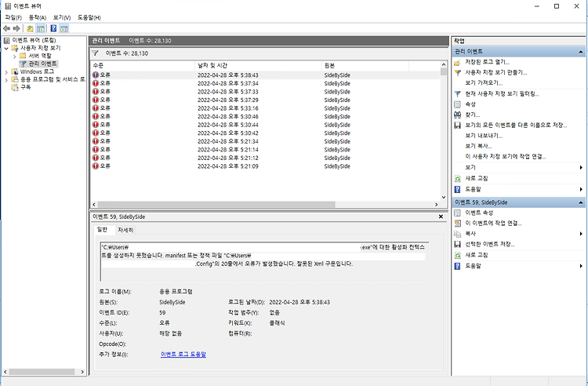Click event list horizontal scrollbar thumb
Screen dimensions: 588x386
click(217, 205)
